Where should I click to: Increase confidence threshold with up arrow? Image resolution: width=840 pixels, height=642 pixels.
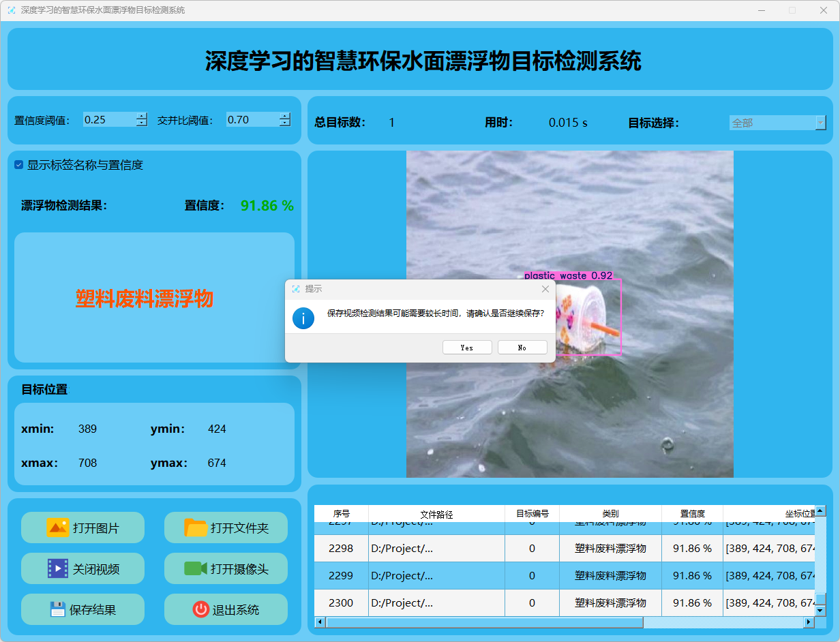click(x=141, y=116)
